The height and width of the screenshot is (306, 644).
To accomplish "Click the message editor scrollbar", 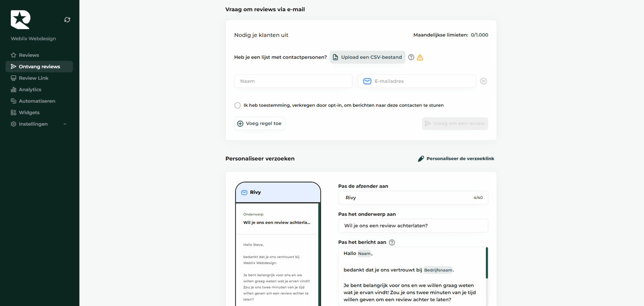I will coord(487,263).
